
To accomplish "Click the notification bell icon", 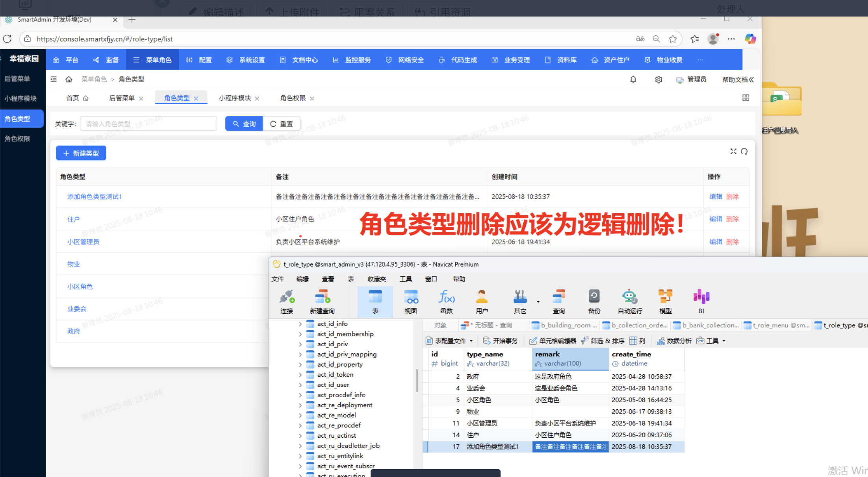I will (x=633, y=79).
